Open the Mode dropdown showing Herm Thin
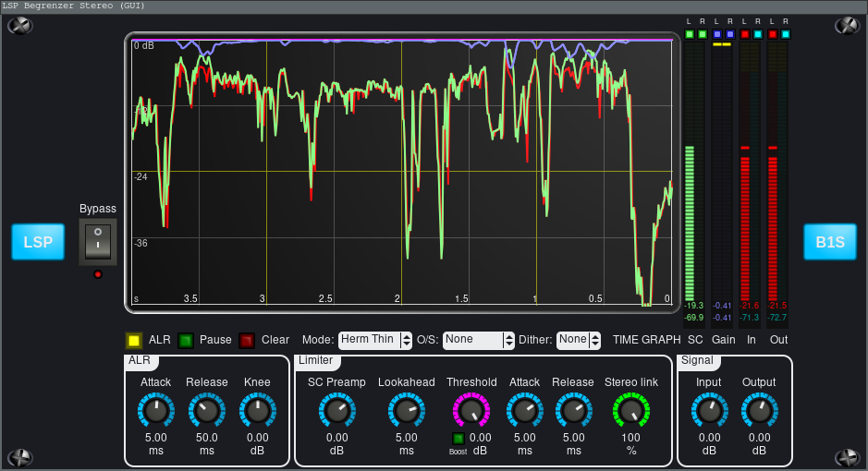The image size is (868, 471). pos(375,340)
